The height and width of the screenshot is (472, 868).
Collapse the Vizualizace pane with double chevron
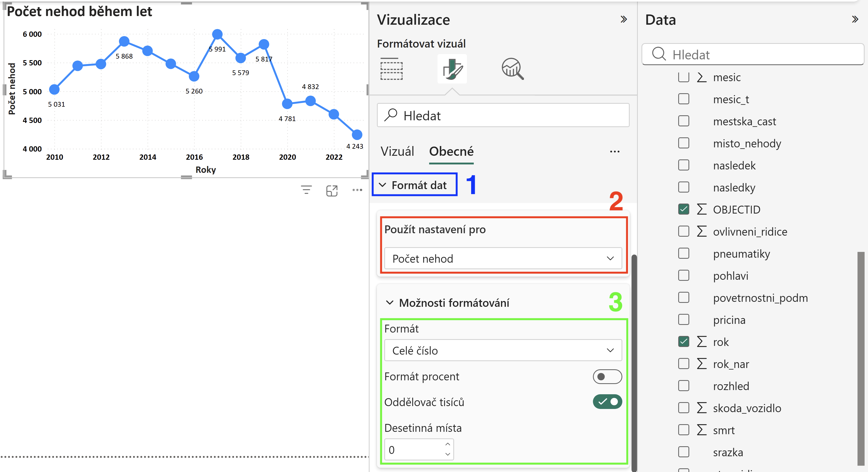pos(624,19)
